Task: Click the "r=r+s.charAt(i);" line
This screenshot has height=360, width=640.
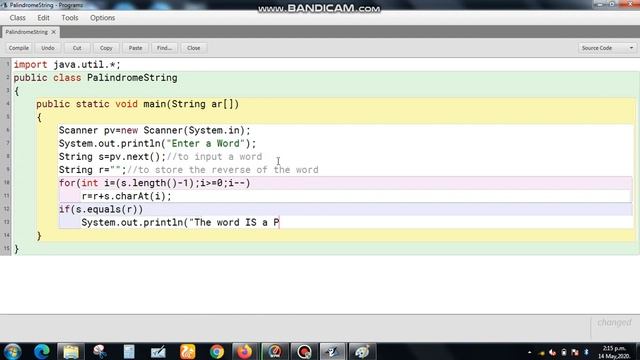Action: pos(127,196)
